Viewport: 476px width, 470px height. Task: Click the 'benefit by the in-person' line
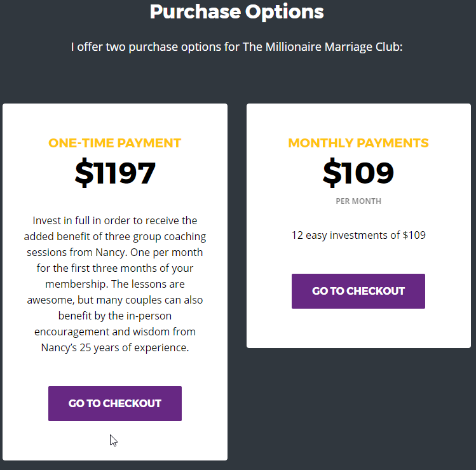point(115,316)
